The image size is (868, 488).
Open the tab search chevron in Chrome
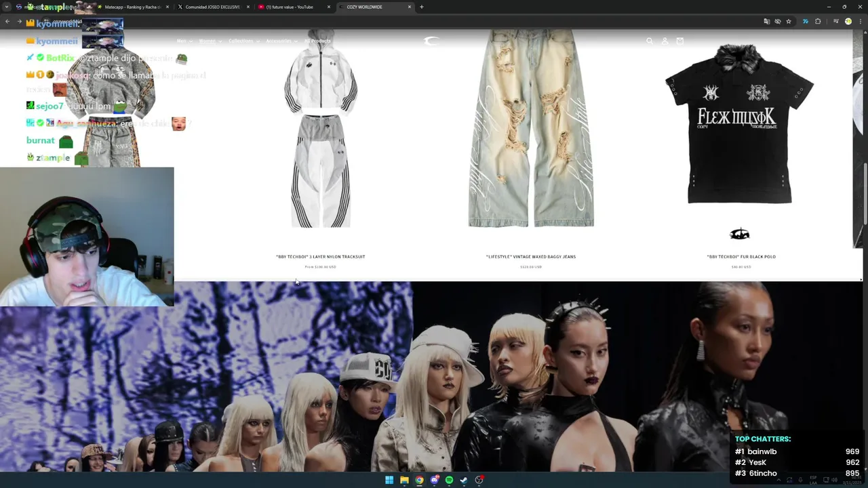click(x=7, y=7)
